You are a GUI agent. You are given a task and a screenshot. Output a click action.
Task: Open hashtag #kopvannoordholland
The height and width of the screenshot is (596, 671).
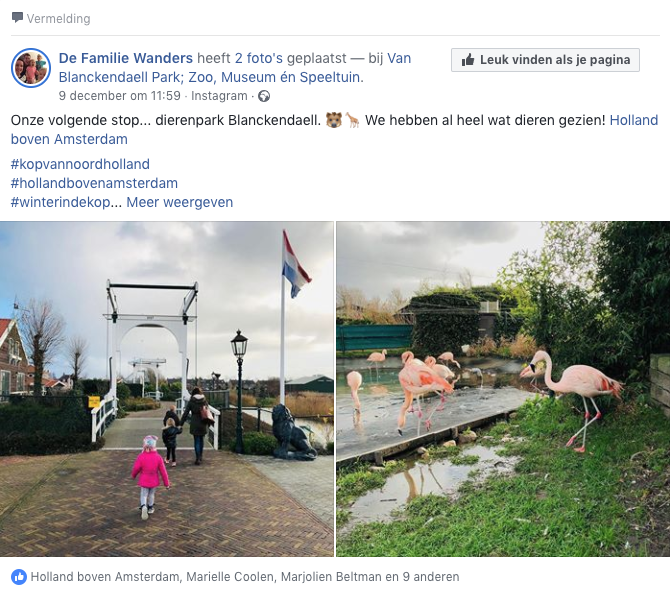point(80,164)
